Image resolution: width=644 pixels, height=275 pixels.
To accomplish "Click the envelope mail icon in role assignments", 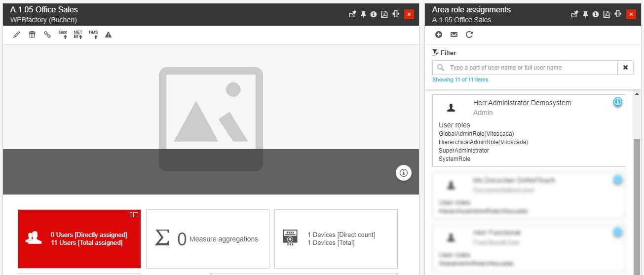I will point(454,35).
